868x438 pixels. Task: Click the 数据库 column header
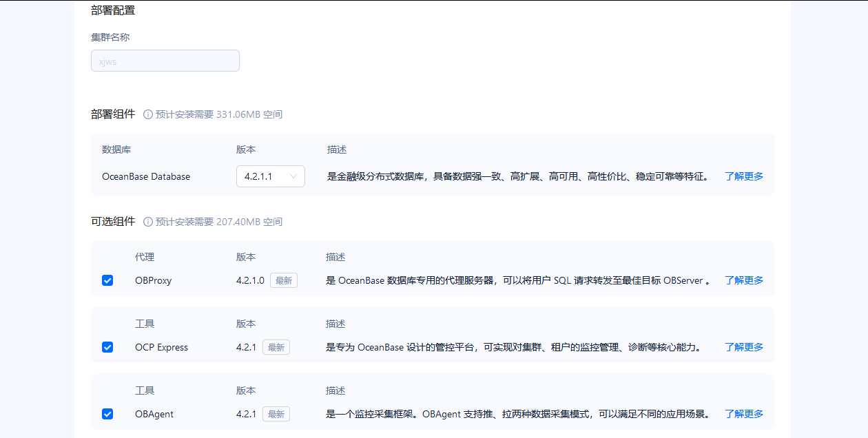tap(116, 149)
